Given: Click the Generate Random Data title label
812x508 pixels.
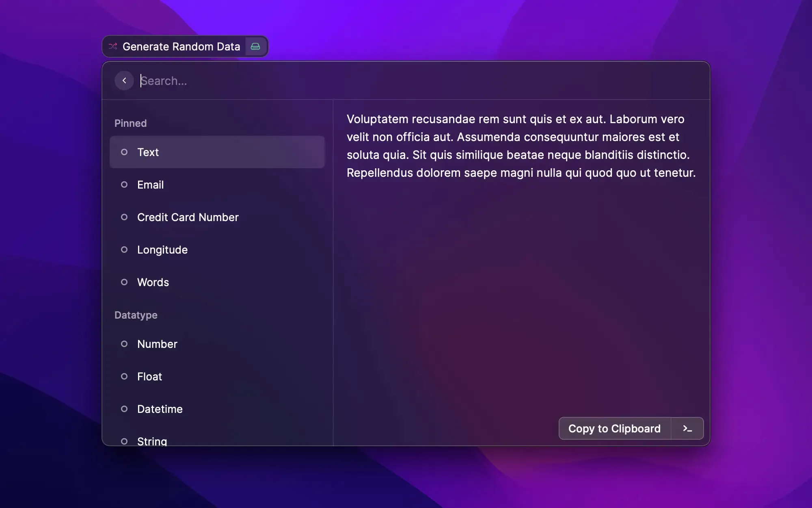Looking at the screenshot, I should 181,46.
